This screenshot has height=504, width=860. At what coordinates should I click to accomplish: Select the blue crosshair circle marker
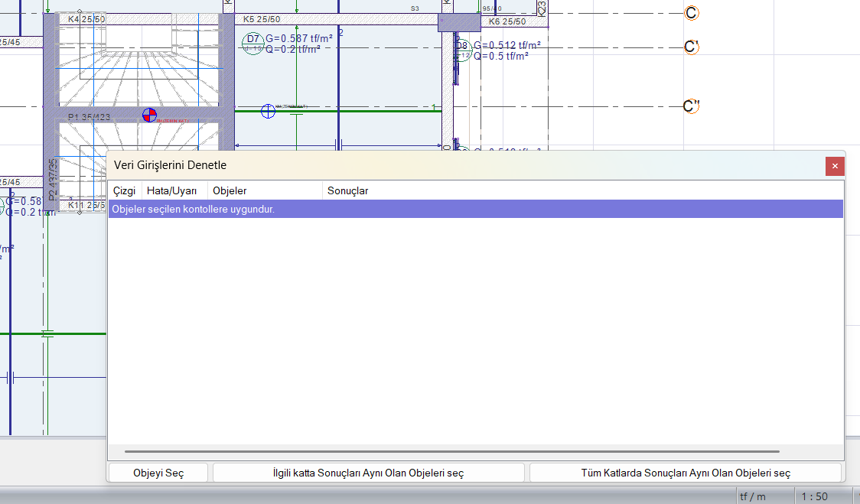[x=268, y=112]
